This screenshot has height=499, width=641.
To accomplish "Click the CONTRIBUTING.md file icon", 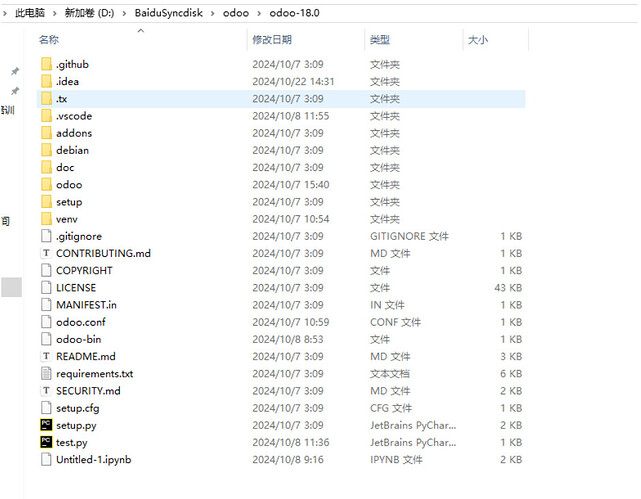I will point(46,253).
